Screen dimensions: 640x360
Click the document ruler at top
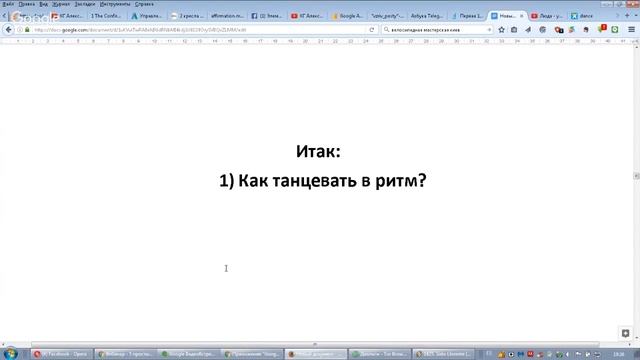(x=316, y=41)
